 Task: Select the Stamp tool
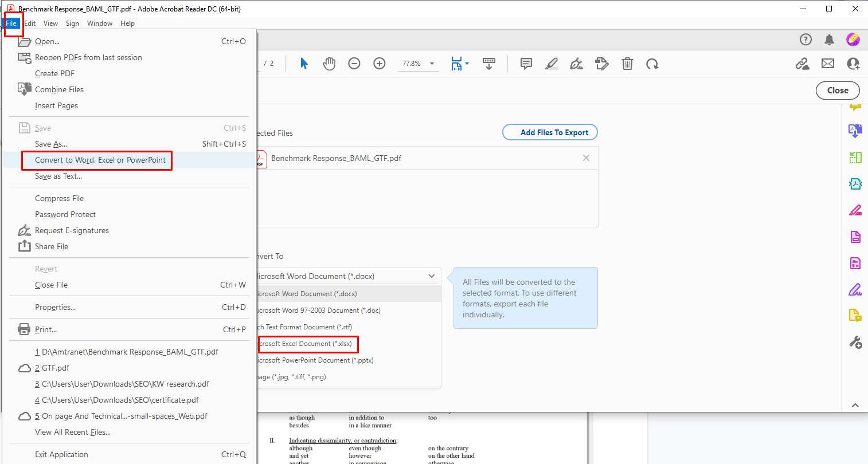(x=601, y=64)
